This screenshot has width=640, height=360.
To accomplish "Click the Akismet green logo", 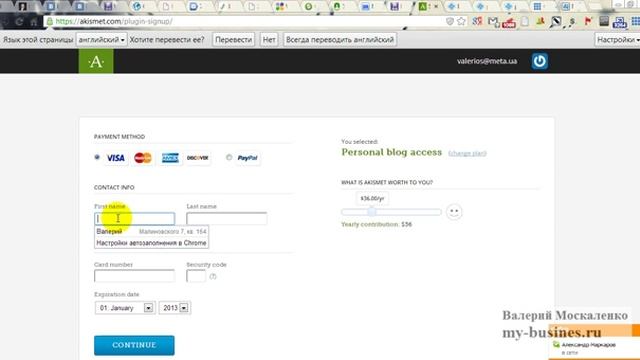I will coord(96,61).
